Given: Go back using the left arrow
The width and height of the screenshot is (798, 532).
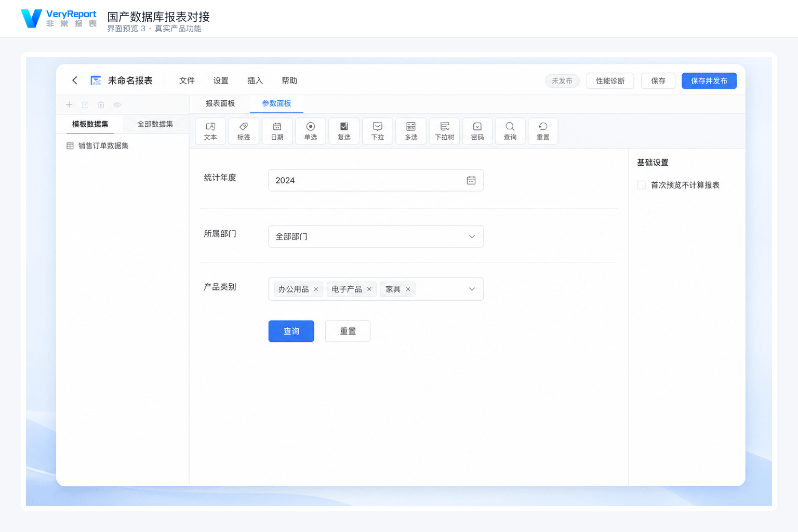Looking at the screenshot, I should pos(75,81).
